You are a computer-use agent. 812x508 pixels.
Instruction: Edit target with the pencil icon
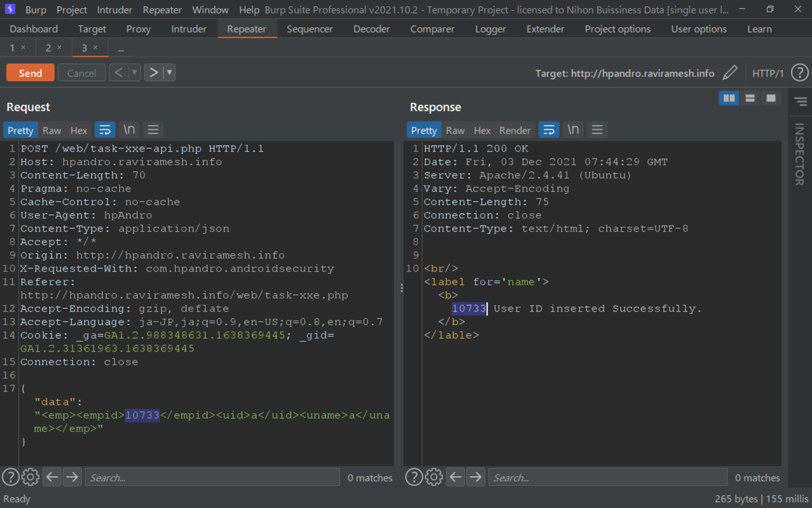(x=729, y=73)
